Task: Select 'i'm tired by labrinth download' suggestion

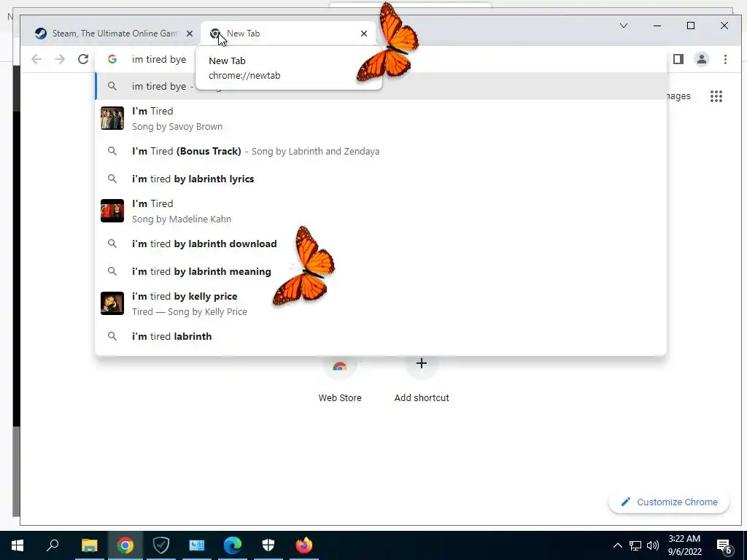Action: (381, 244)
